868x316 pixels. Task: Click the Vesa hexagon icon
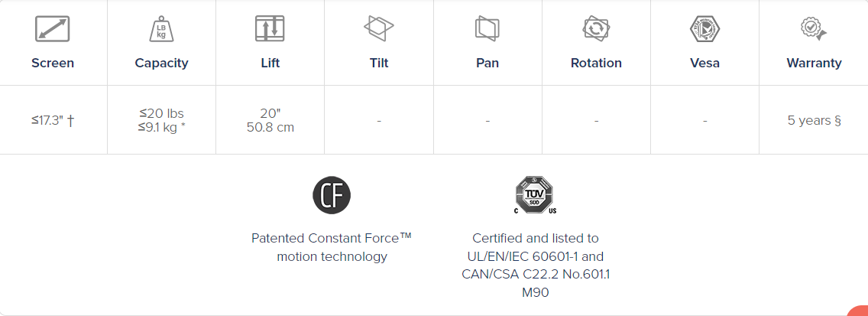point(704,28)
